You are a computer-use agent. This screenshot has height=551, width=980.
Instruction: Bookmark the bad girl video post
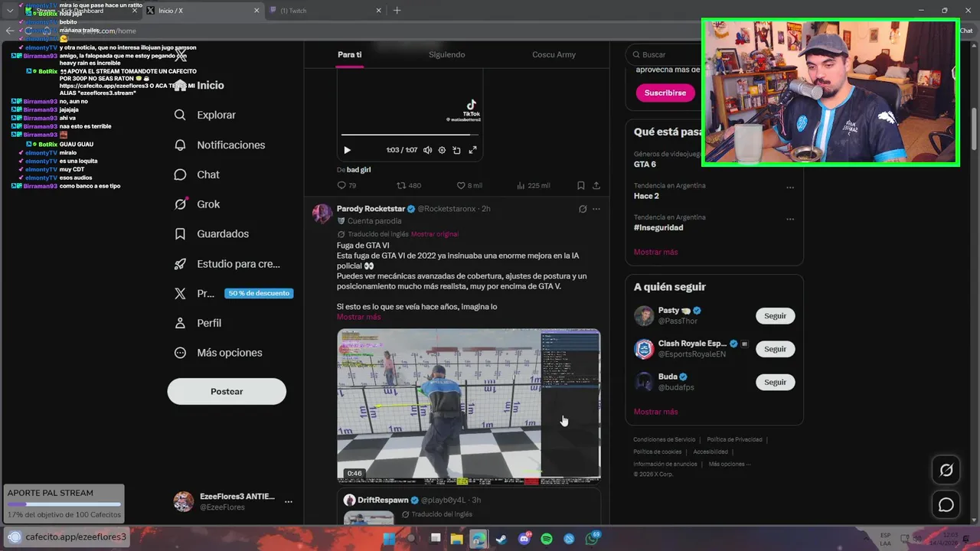point(581,185)
